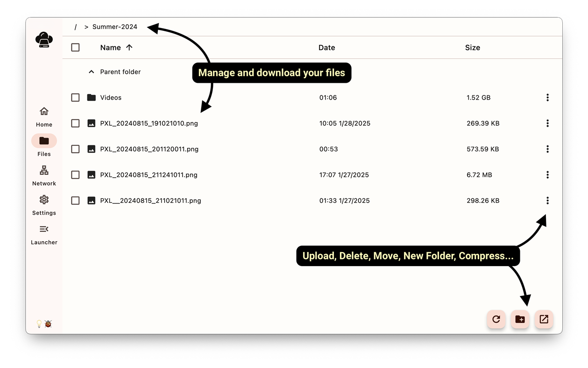The height and width of the screenshot is (368, 588).
Task: Open the Launcher from the sidebar
Action: click(44, 234)
